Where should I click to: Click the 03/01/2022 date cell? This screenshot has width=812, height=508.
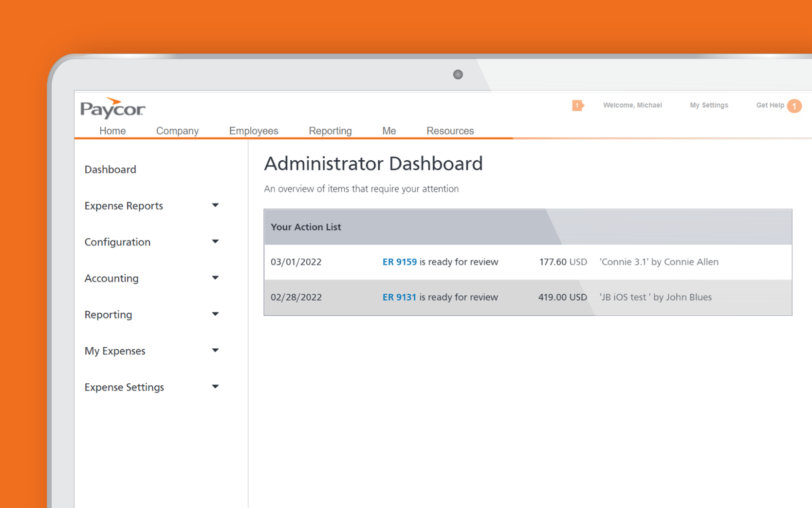(296, 262)
